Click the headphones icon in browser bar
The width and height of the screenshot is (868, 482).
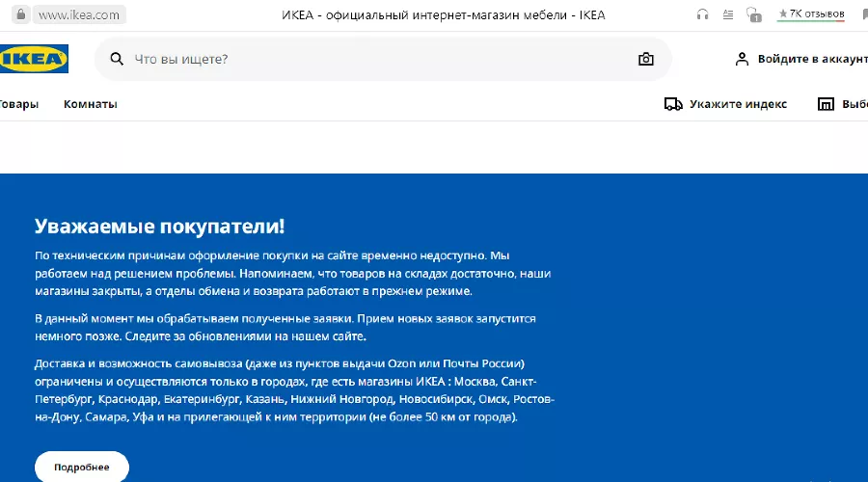click(702, 14)
